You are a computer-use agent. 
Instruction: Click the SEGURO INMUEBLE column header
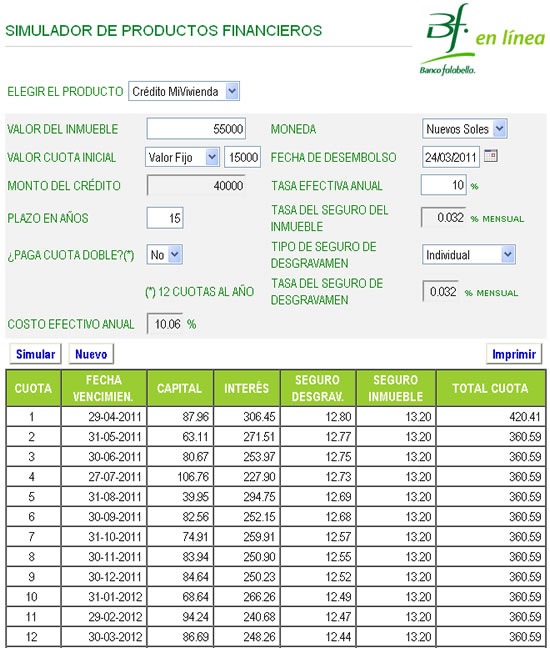tap(395, 388)
